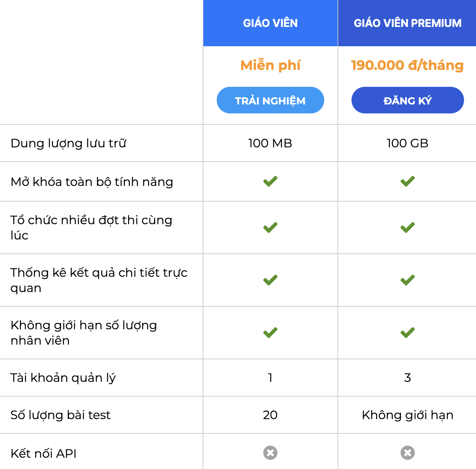Click the 190.000 đ/tháng price text
This screenshot has width=476, height=469.
(x=407, y=65)
